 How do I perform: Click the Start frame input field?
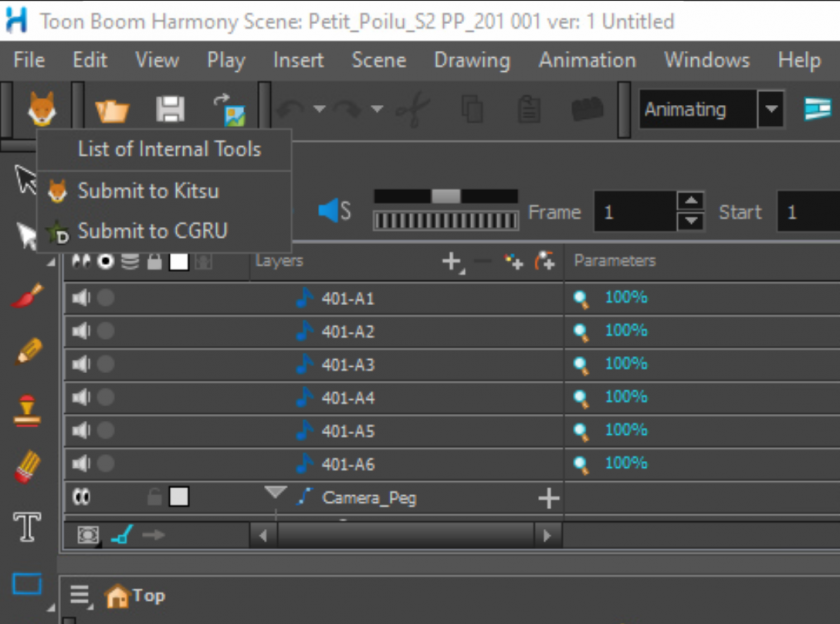809,212
